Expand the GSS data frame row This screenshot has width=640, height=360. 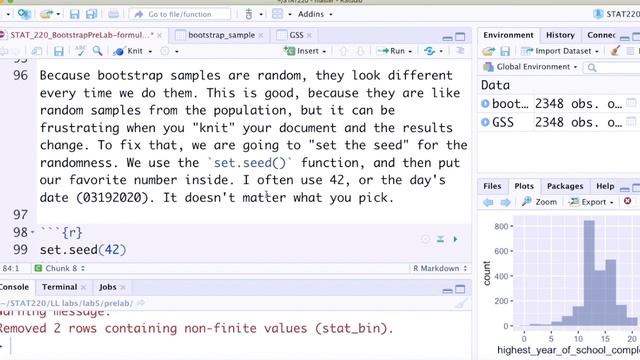point(485,122)
